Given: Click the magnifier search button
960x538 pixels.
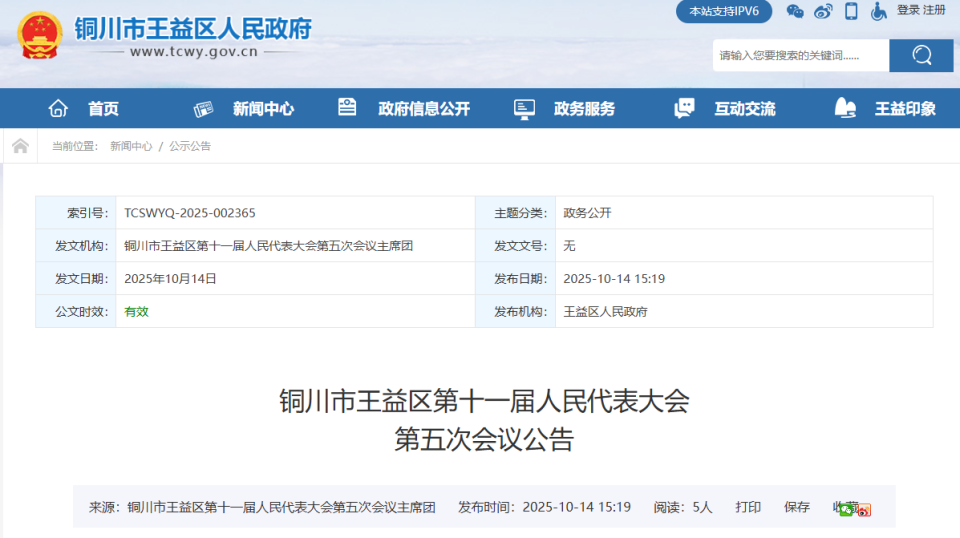Looking at the screenshot, I should pyautogui.click(x=921, y=55).
